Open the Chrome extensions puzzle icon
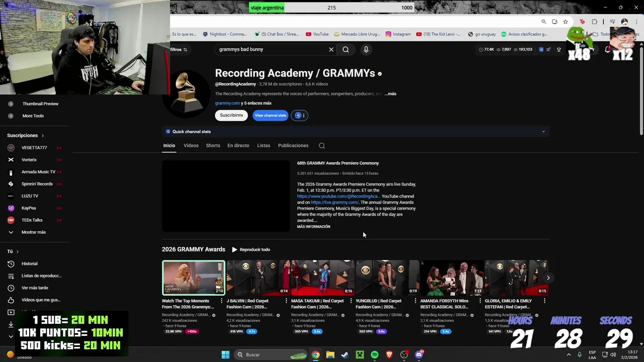 594,22
